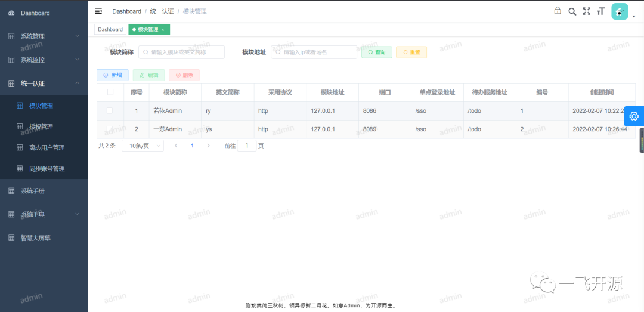This screenshot has width=644, height=312.
Task: Click the 若依Admin cell
Action: click(x=175, y=110)
